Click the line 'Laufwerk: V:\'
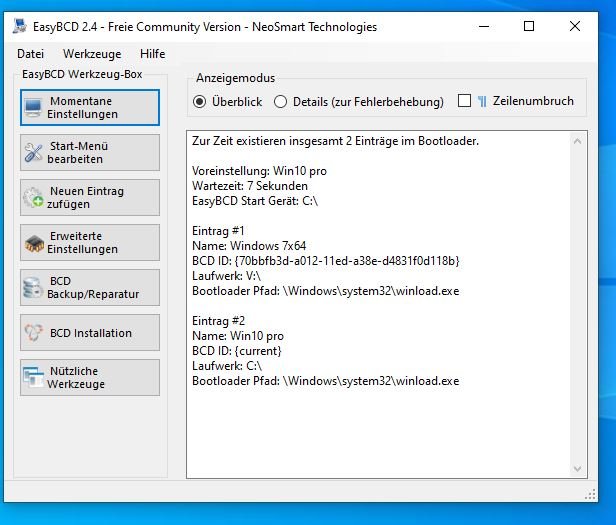The image size is (616, 525). pos(226,276)
